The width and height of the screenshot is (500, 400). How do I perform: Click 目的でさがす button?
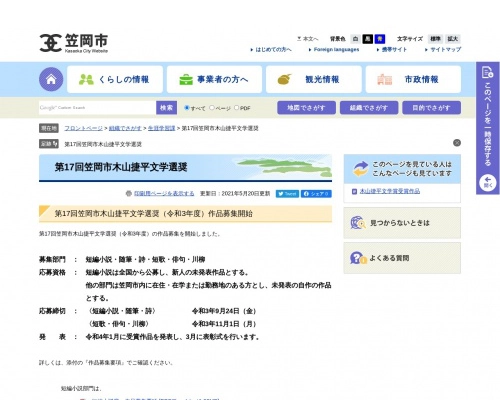click(432, 108)
